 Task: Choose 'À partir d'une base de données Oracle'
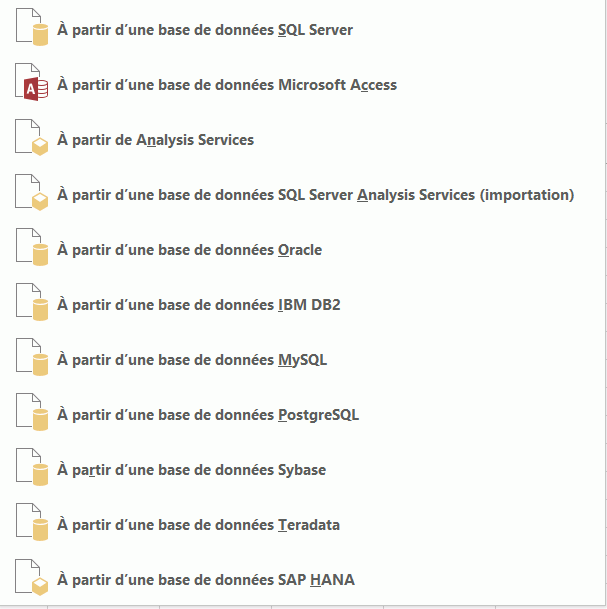pyautogui.click(x=189, y=250)
